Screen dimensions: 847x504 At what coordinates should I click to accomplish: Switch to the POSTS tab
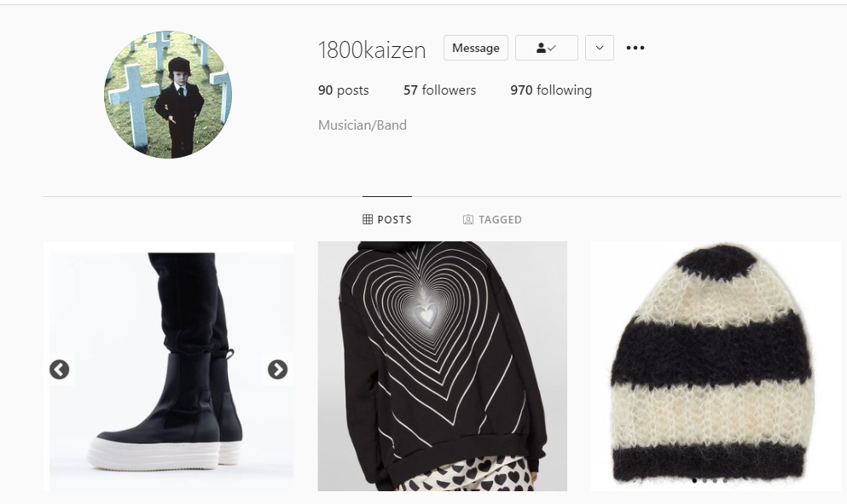pyautogui.click(x=386, y=219)
